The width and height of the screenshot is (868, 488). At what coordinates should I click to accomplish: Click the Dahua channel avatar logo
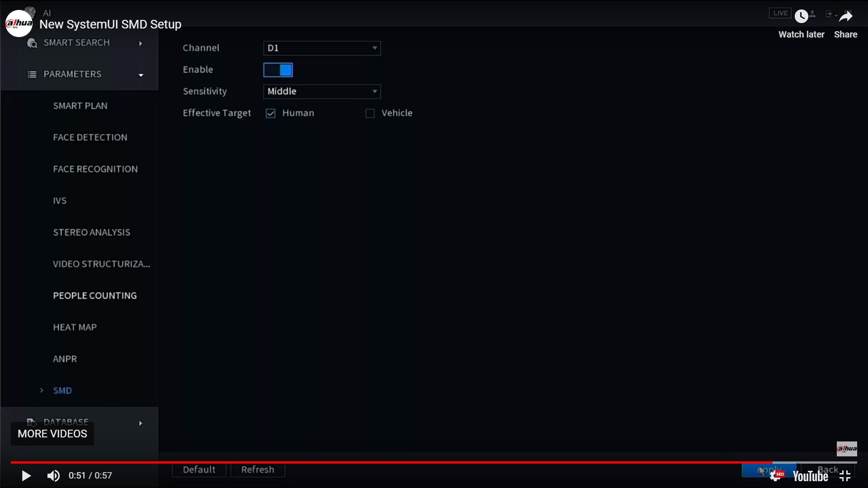(19, 23)
